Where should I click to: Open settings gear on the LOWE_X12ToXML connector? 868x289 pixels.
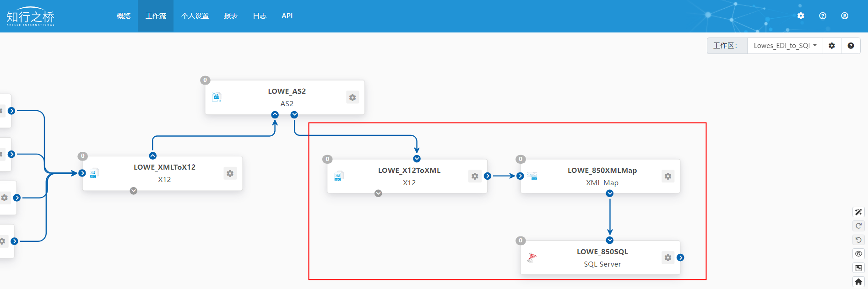coord(475,176)
